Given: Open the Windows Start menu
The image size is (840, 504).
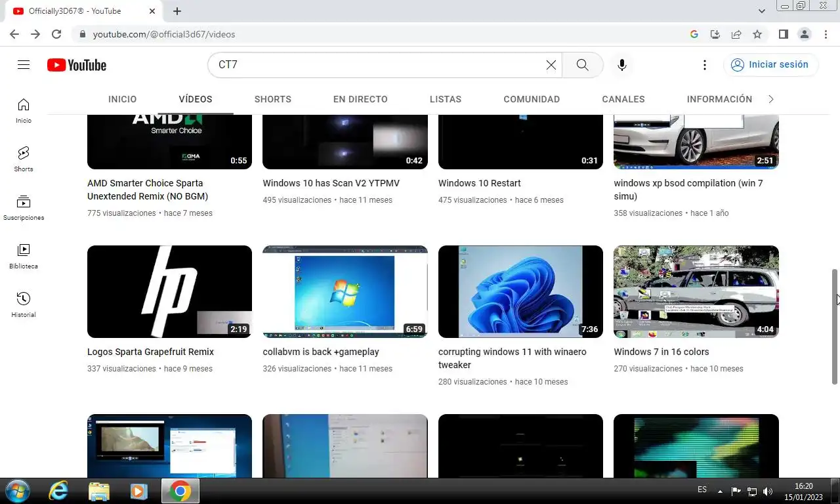Looking at the screenshot, I should pos(16,491).
